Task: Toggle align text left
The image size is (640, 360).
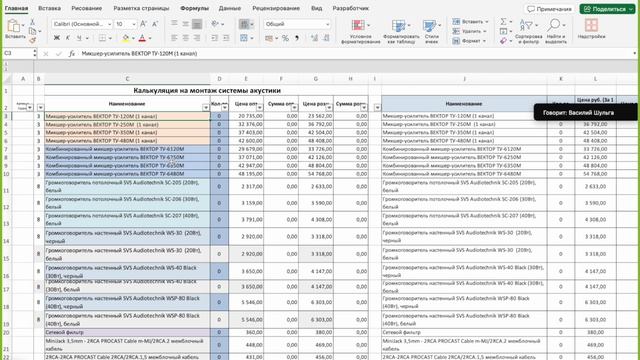Action: click(174, 38)
